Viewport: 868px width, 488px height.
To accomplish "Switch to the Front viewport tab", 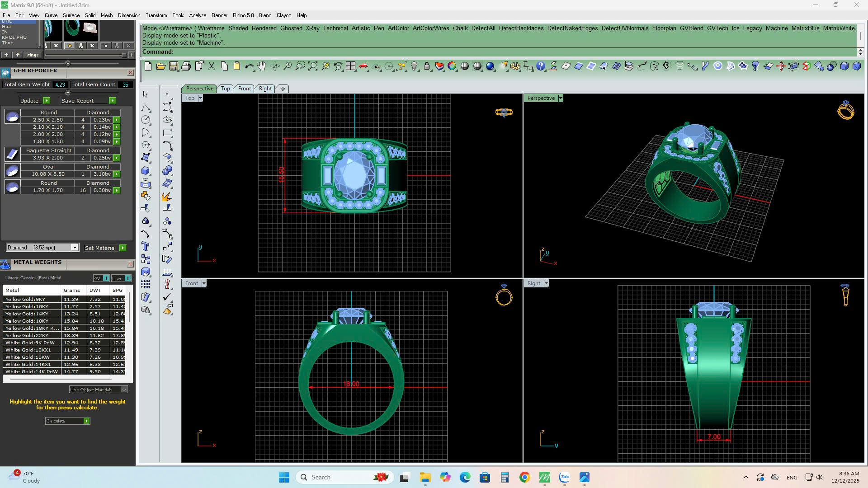I will [x=244, y=89].
